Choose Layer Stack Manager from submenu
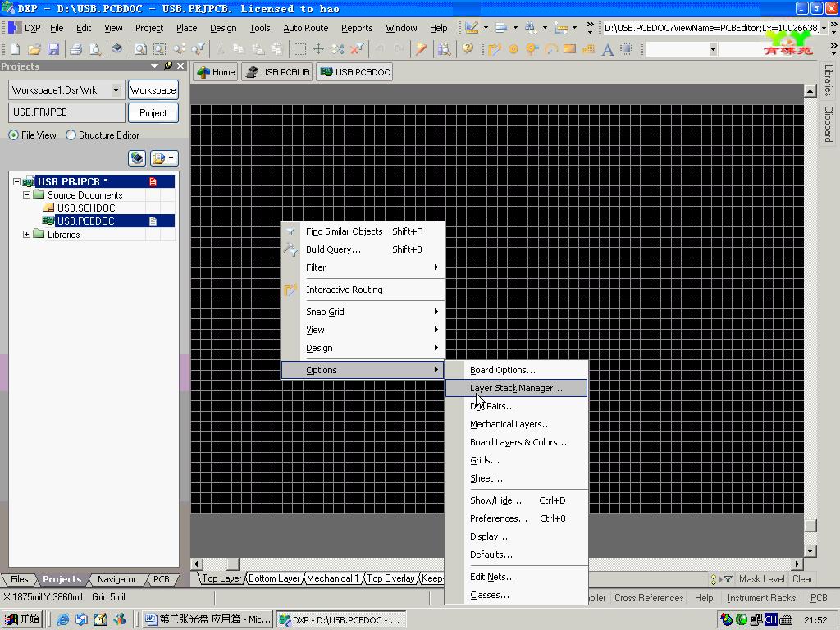This screenshot has height=630, width=840. pyautogui.click(x=516, y=388)
